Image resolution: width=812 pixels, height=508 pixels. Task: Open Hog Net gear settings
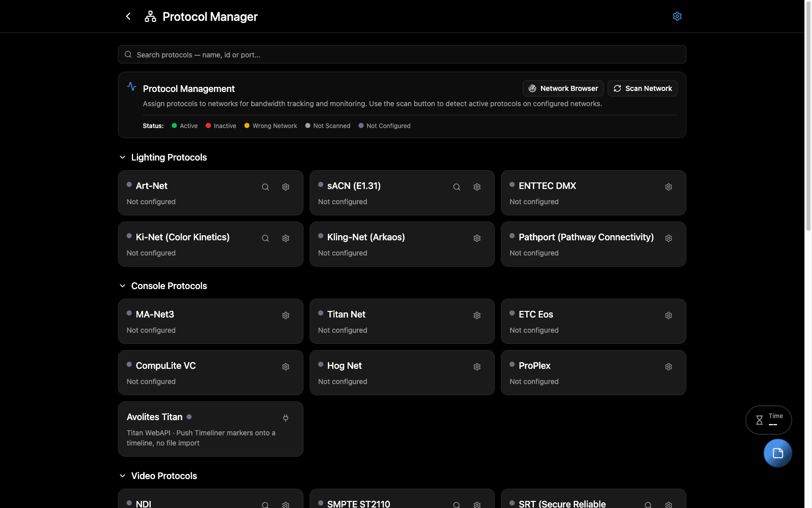point(477,367)
